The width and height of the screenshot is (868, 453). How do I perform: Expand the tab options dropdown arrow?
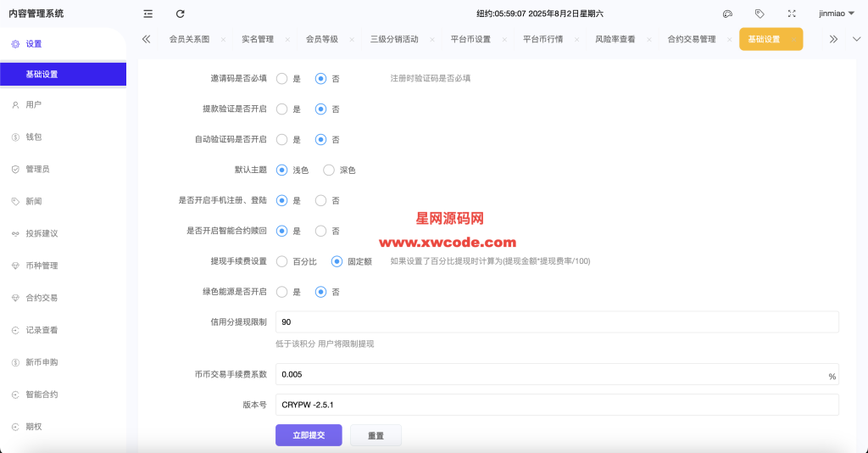tap(856, 39)
